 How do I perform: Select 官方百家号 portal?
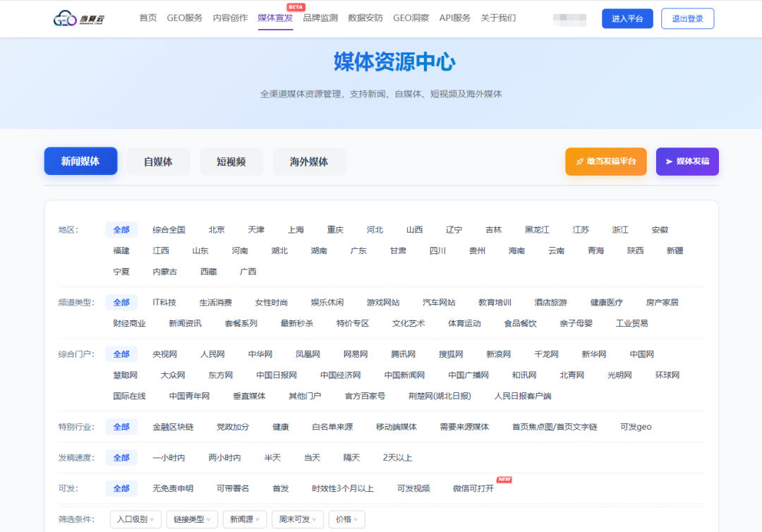[365, 396]
